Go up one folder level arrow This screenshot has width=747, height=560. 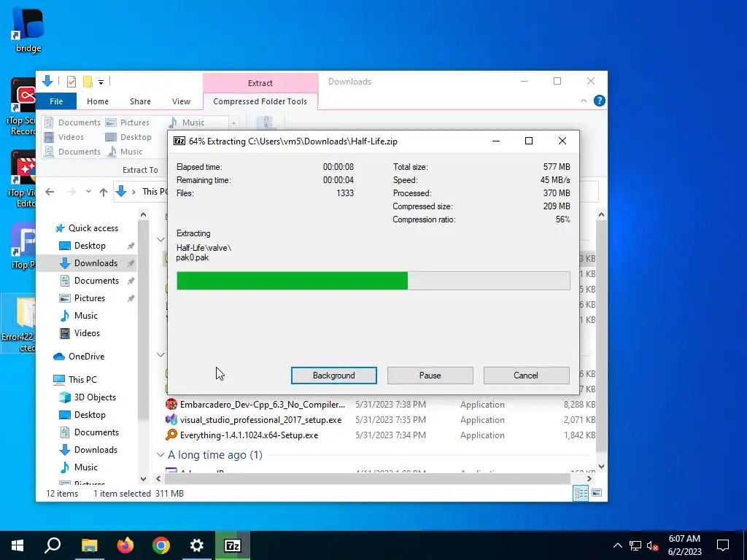pyautogui.click(x=104, y=192)
